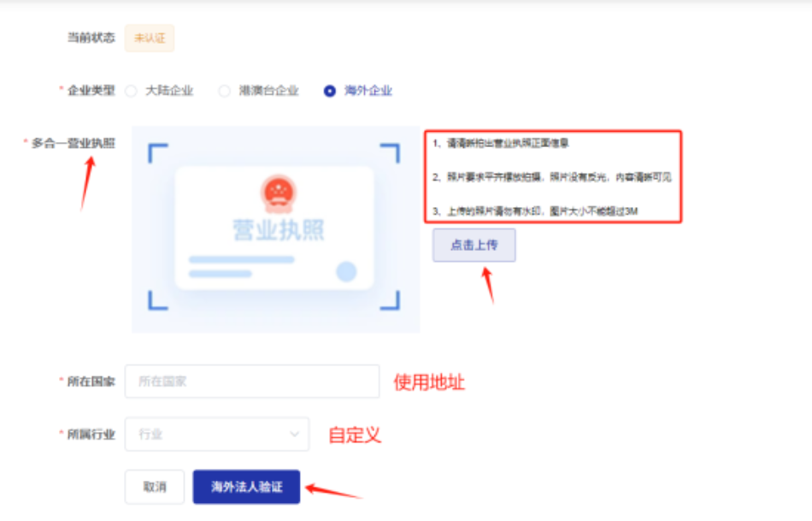Click the 点击上传 upload button
This screenshot has width=812, height=521.
[474, 245]
